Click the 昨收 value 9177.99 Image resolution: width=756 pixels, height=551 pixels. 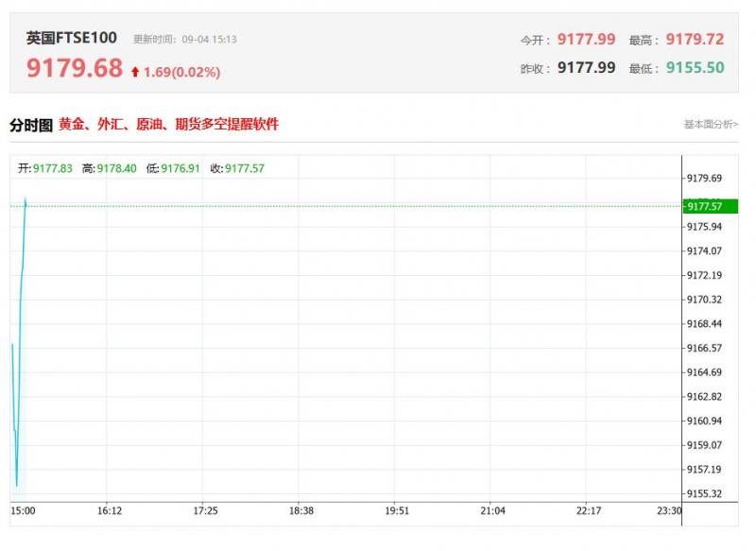(586, 67)
